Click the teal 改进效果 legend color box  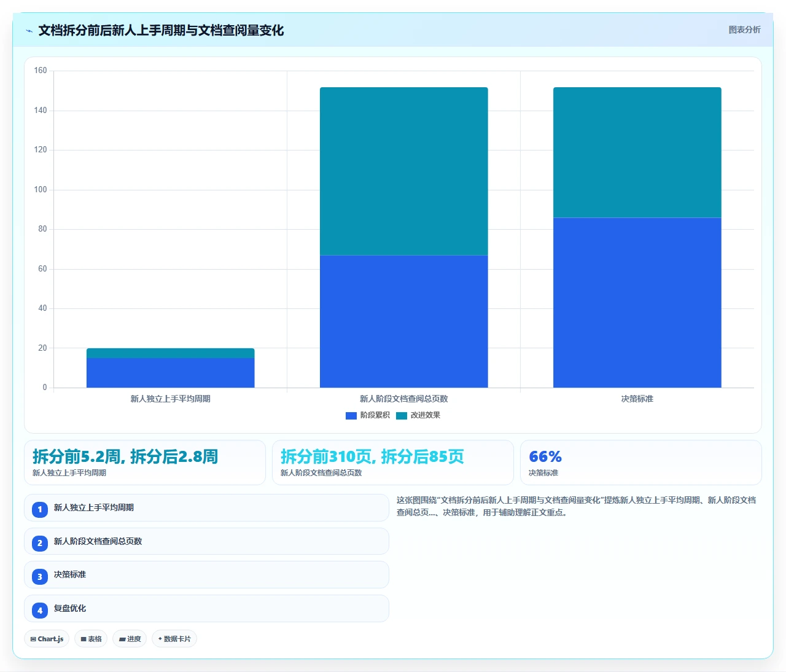pos(402,416)
